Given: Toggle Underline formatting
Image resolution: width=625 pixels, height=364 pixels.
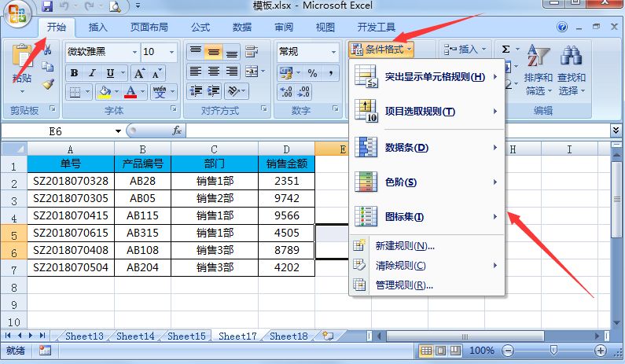Looking at the screenshot, I should [110, 73].
